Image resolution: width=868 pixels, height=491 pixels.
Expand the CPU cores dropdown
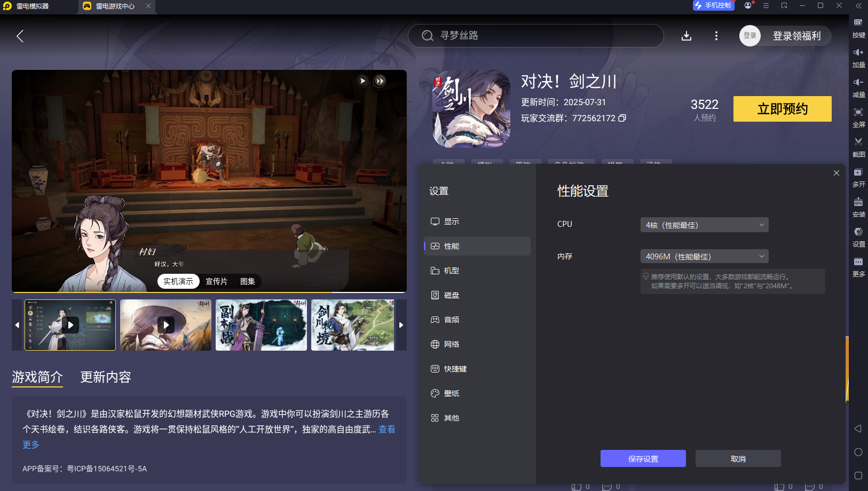tap(705, 225)
